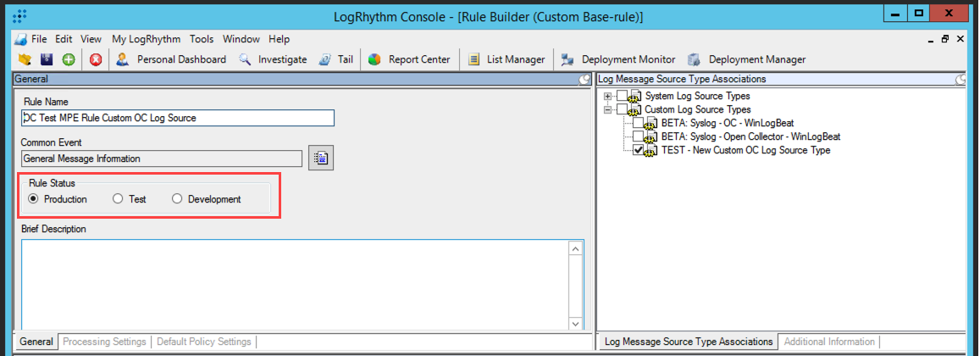
Task: Open the Additional Information tab
Action: [x=829, y=342]
